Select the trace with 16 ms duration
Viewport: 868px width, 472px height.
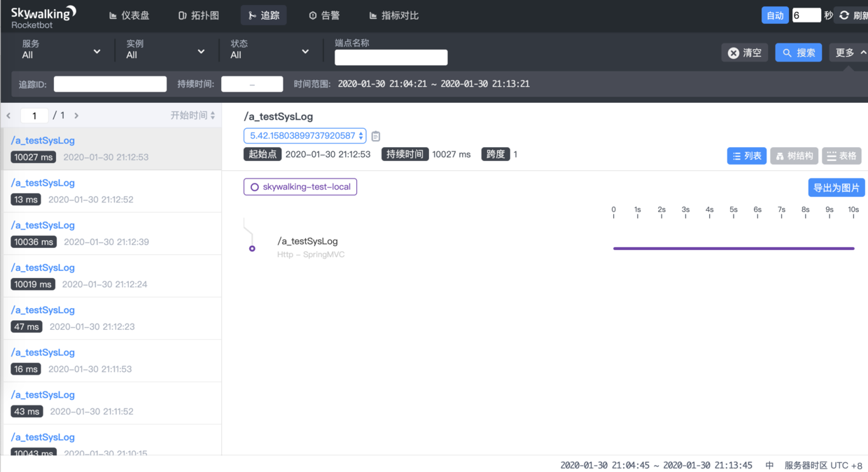pyautogui.click(x=111, y=361)
